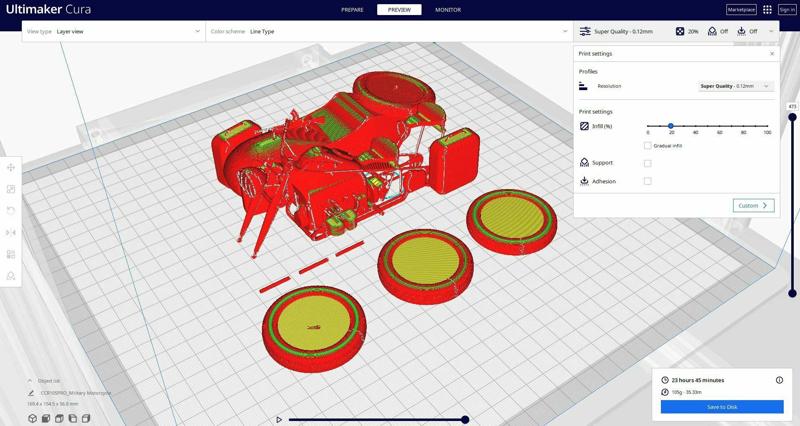
Task: Open the Color scheme dropdown
Action: coord(389,32)
